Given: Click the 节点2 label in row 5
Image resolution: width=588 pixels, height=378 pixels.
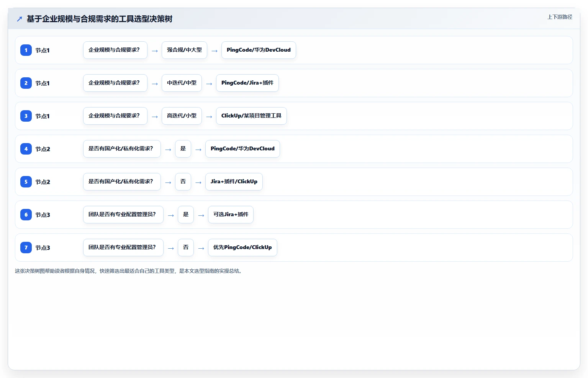Looking at the screenshot, I should point(43,182).
